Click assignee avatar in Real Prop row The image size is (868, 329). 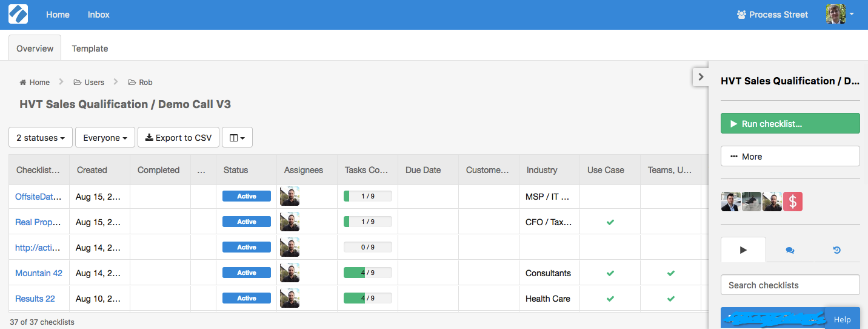click(290, 222)
